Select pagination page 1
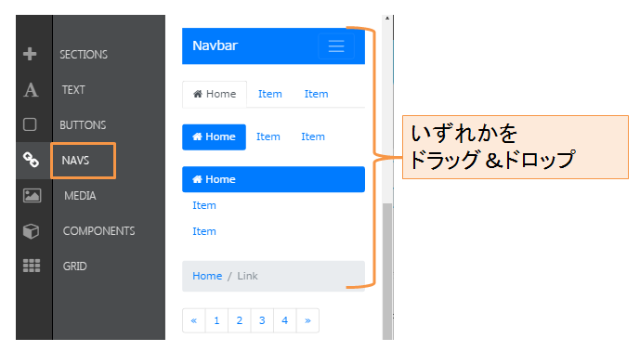The width and height of the screenshot is (640, 364). point(216,320)
